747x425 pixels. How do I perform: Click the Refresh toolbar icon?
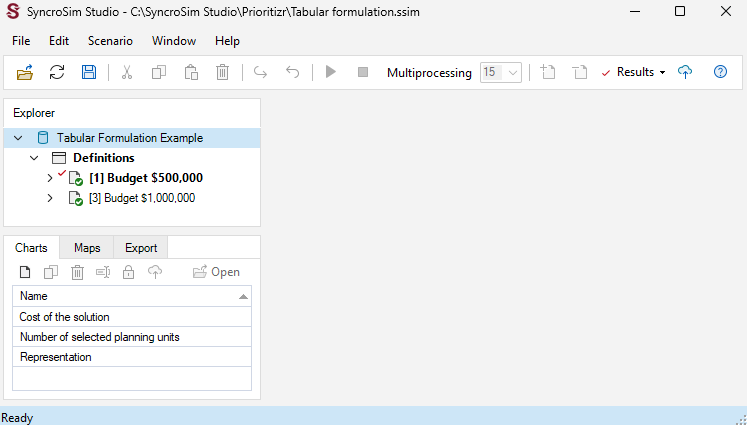click(x=57, y=72)
